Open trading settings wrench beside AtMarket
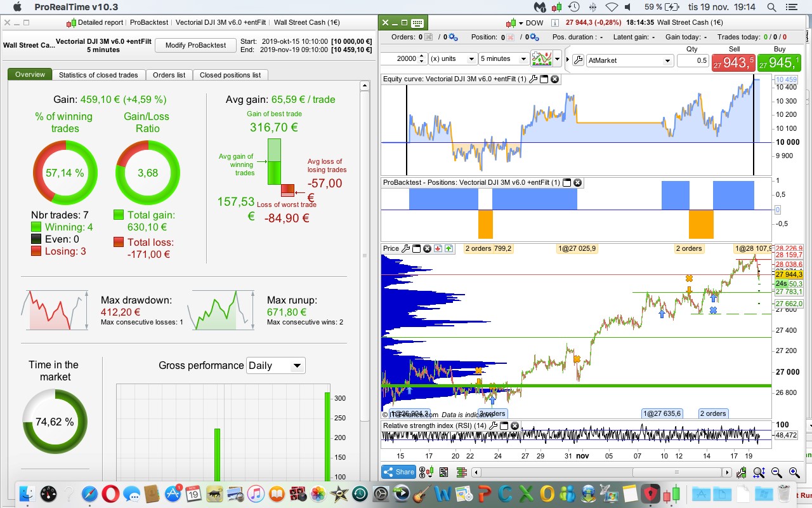The height and width of the screenshot is (508, 812). coord(577,60)
